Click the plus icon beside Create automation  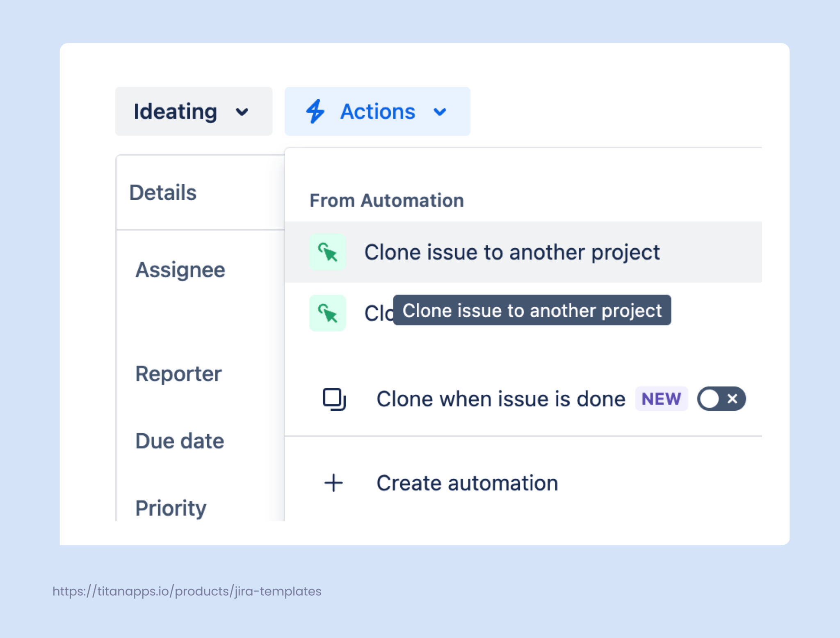[333, 483]
